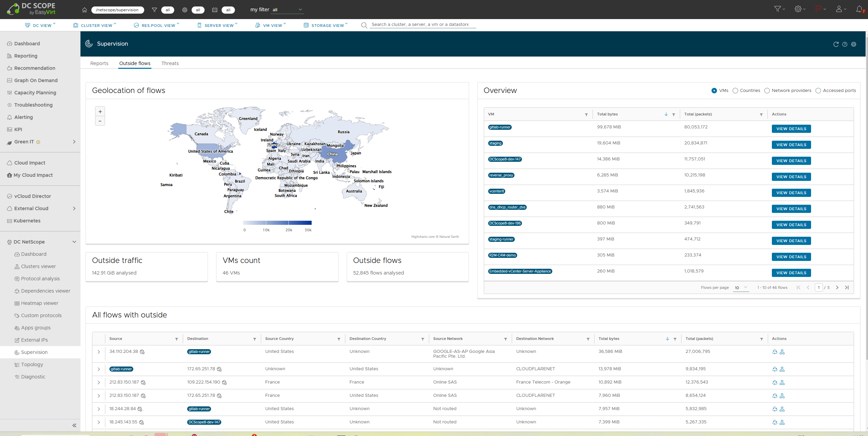Screen dimensions: 868x436
Task: Open the my filter dropdown
Action: tap(287, 10)
